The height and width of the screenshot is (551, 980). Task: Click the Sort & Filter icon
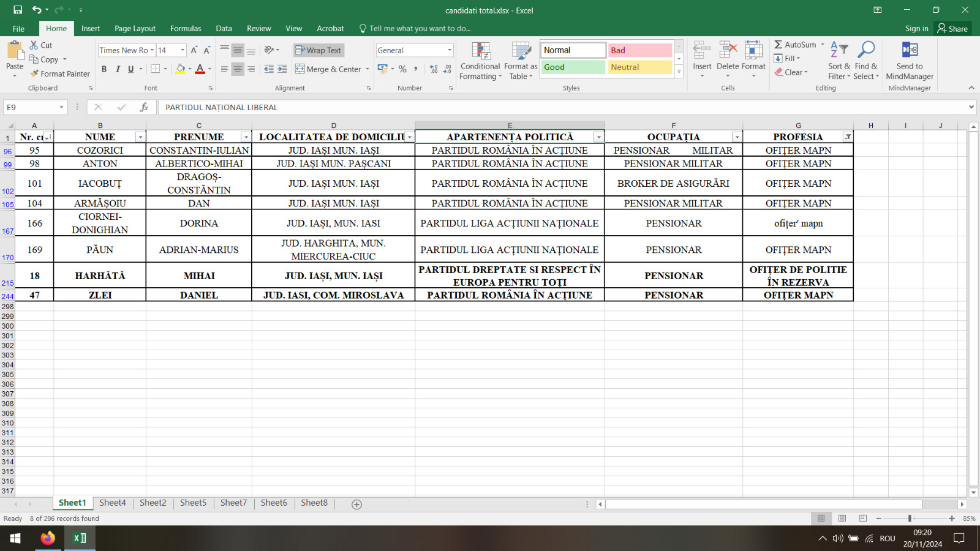click(839, 50)
